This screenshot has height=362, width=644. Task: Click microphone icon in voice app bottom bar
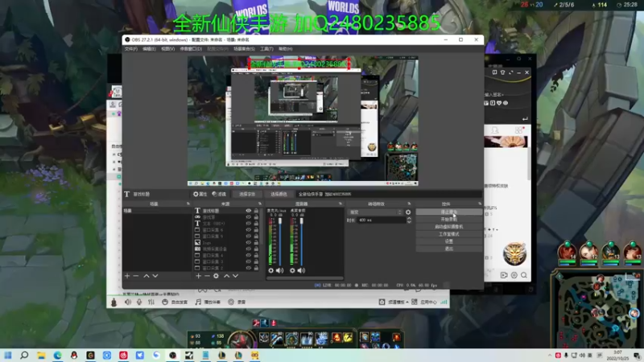pos(139,302)
